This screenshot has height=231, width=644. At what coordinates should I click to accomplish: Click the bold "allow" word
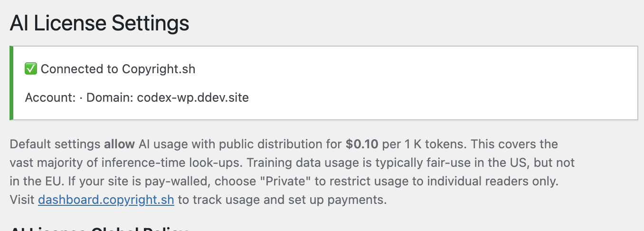pyautogui.click(x=120, y=144)
